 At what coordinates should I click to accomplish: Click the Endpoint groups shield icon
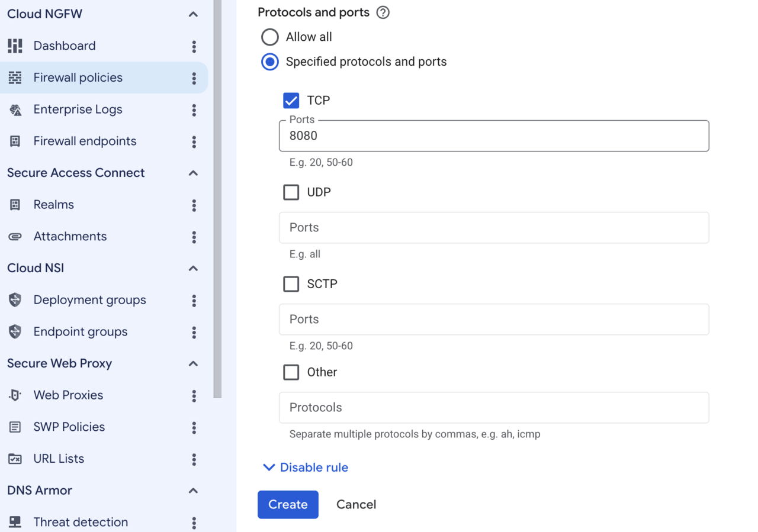click(15, 332)
